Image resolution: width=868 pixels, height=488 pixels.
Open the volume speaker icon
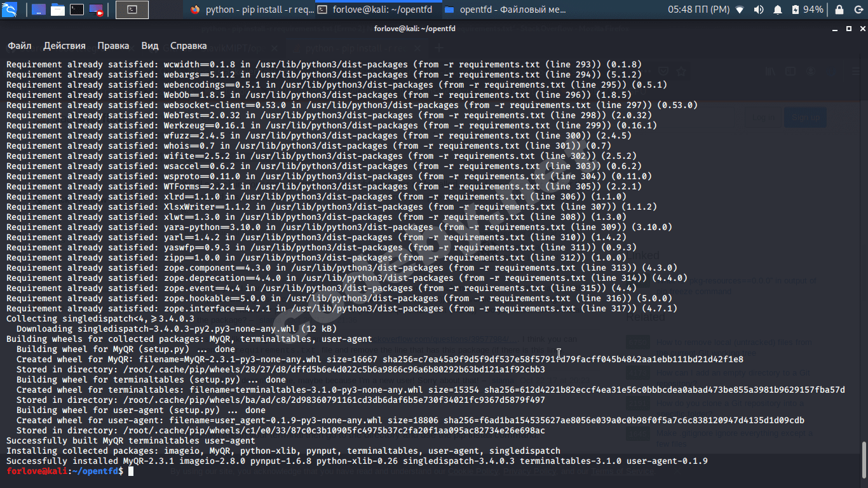(759, 10)
